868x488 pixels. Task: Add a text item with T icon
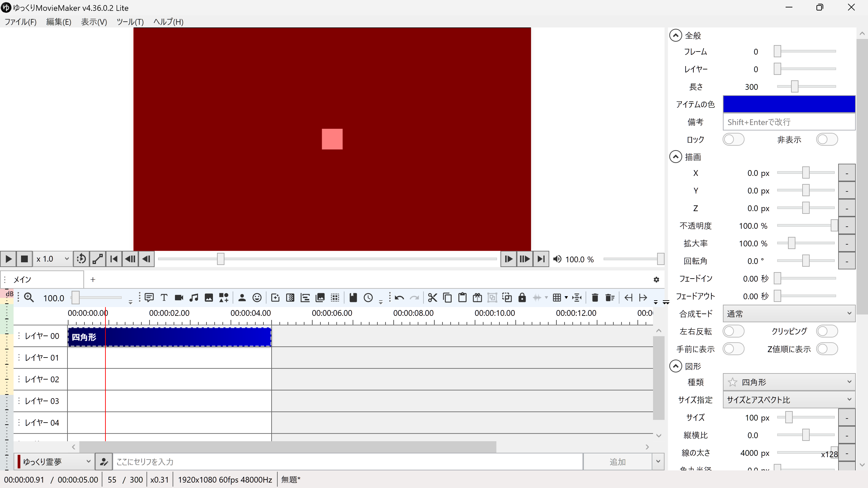[164, 298]
